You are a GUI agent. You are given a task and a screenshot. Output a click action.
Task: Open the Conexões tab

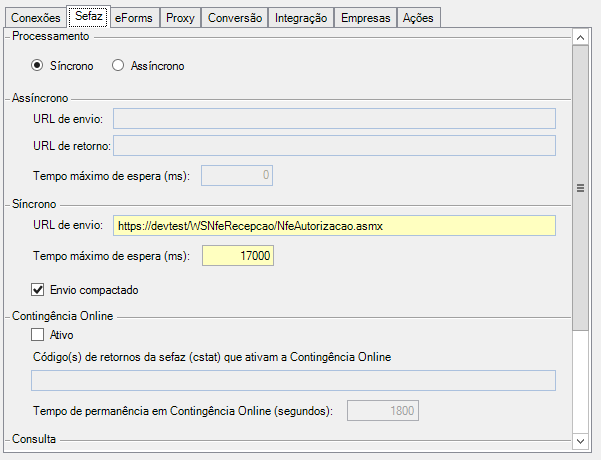pos(35,18)
